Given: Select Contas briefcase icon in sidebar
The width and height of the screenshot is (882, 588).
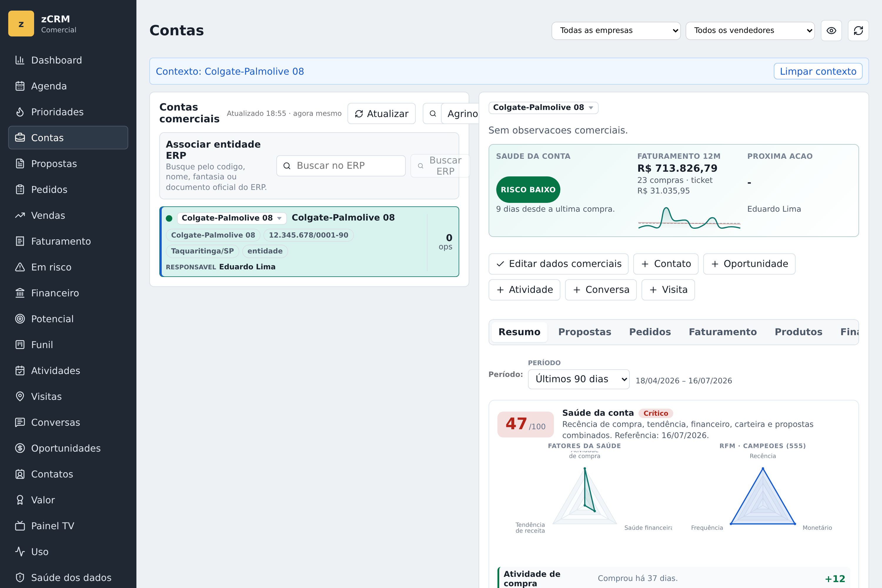Looking at the screenshot, I should click(20, 138).
